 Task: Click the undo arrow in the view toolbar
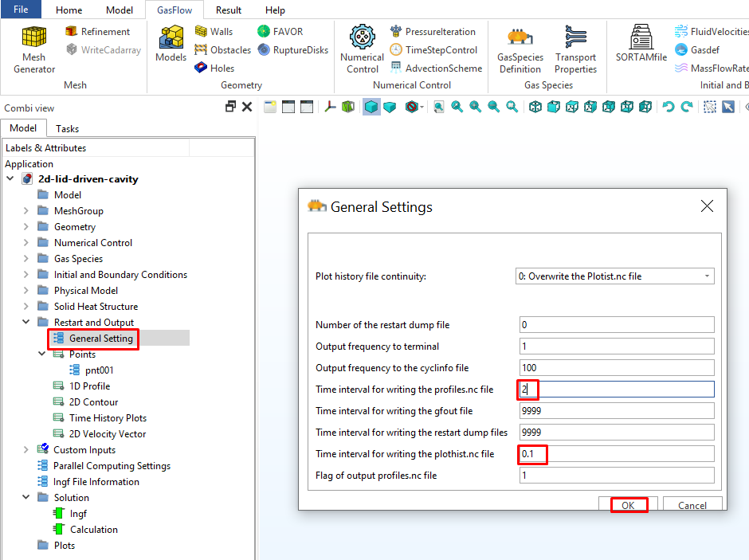point(668,107)
